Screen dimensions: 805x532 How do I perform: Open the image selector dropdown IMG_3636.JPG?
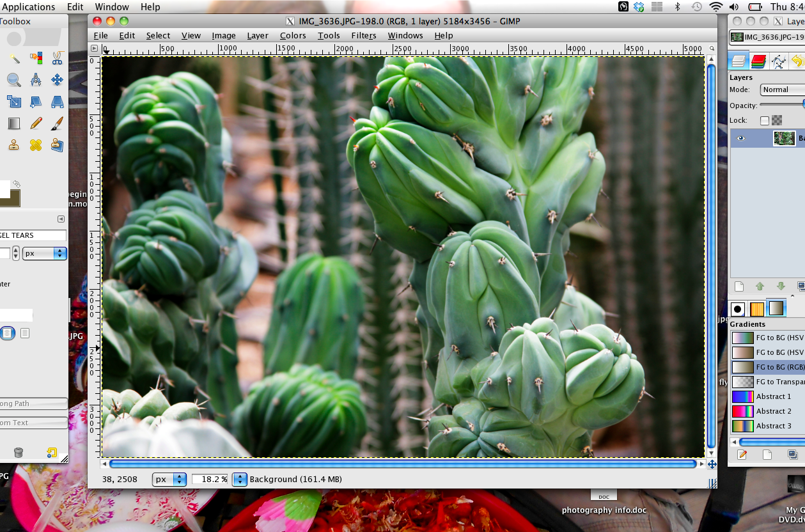pyautogui.click(x=767, y=37)
